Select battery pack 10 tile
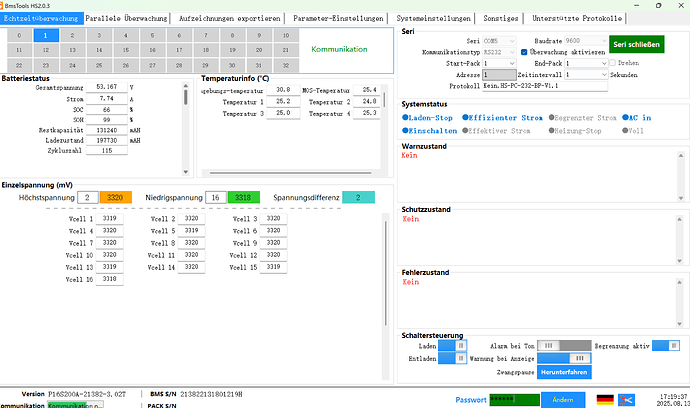 tap(286, 35)
